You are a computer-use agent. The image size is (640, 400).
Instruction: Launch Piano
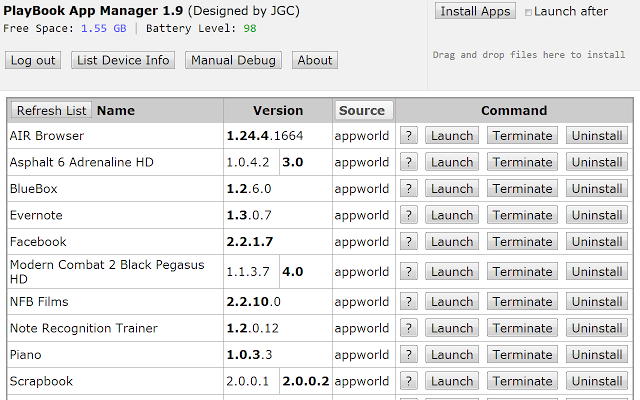(x=452, y=355)
